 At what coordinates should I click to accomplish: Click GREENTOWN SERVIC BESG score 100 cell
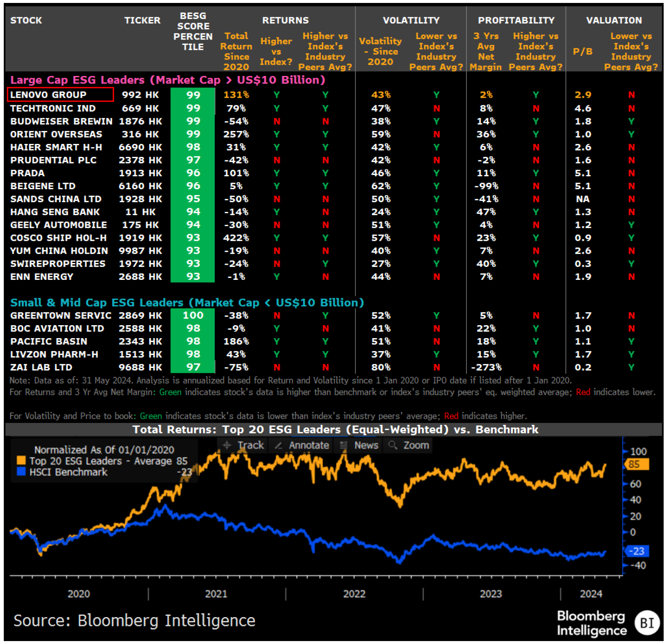[193, 315]
